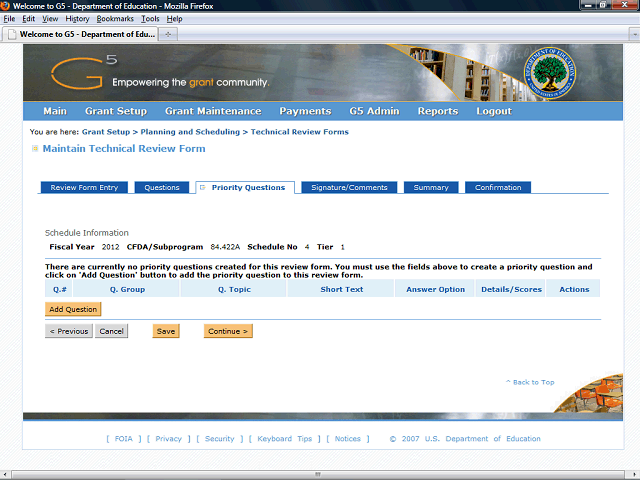Click the Department of Education seal
This screenshot has height=480, width=640.
tap(550, 73)
